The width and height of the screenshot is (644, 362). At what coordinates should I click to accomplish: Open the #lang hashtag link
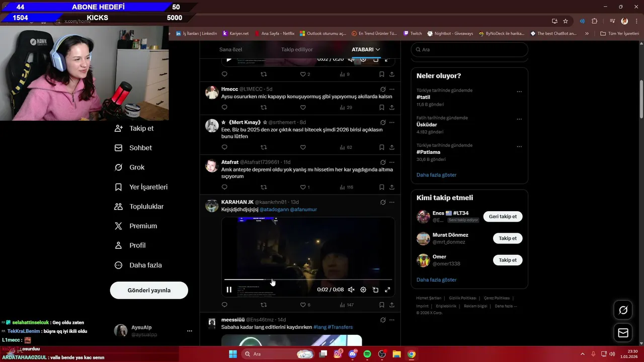[x=319, y=327]
